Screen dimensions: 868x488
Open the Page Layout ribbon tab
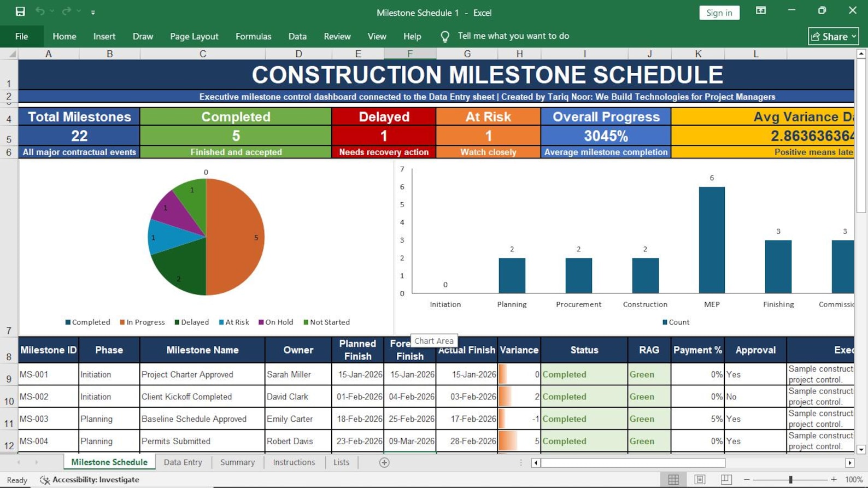194,36
